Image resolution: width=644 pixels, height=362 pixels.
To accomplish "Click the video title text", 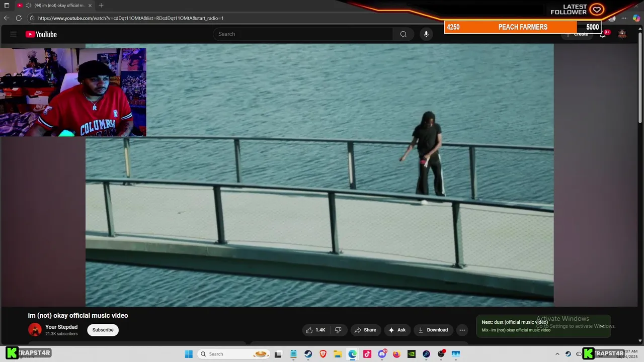I will pos(78,315).
